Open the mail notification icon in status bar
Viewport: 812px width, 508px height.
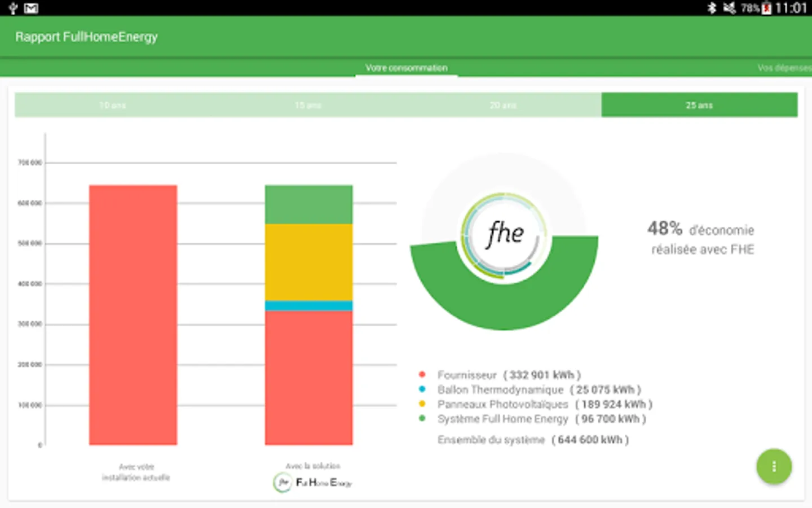pyautogui.click(x=32, y=8)
